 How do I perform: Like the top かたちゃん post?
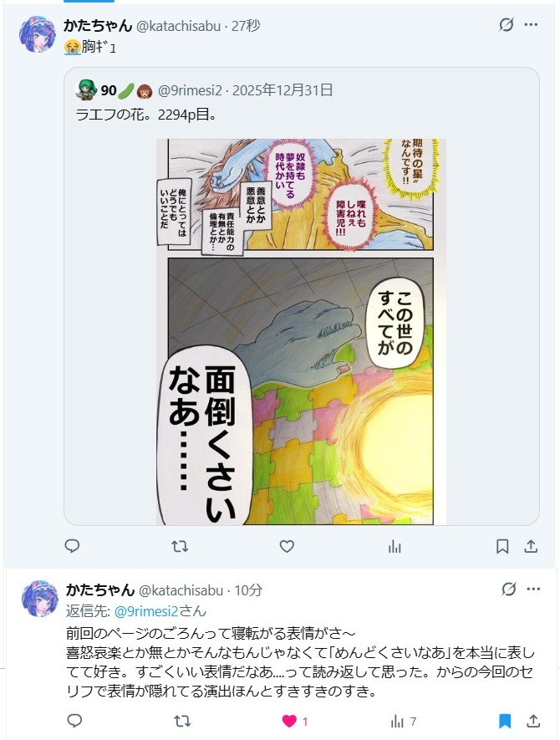[x=287, y=547]
